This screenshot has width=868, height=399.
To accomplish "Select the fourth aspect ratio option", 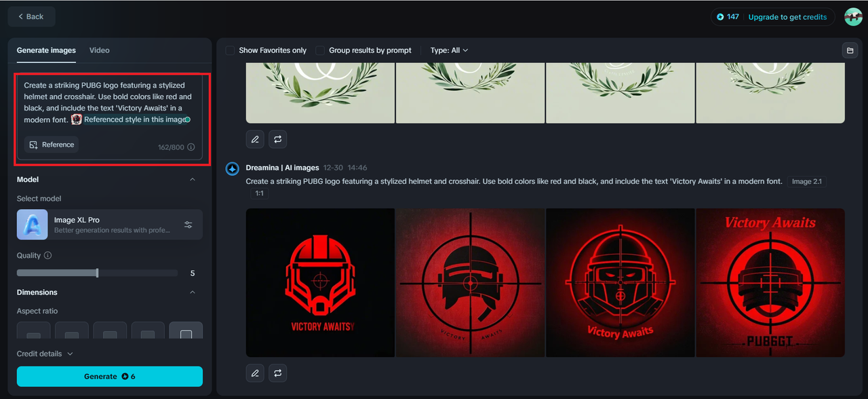I will (x=148, y=331).
